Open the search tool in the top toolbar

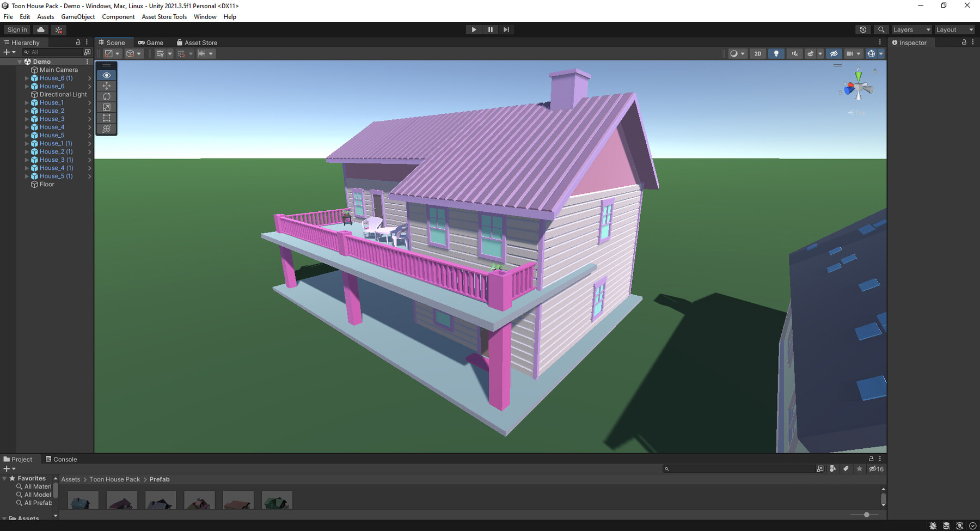pos(882,29)
